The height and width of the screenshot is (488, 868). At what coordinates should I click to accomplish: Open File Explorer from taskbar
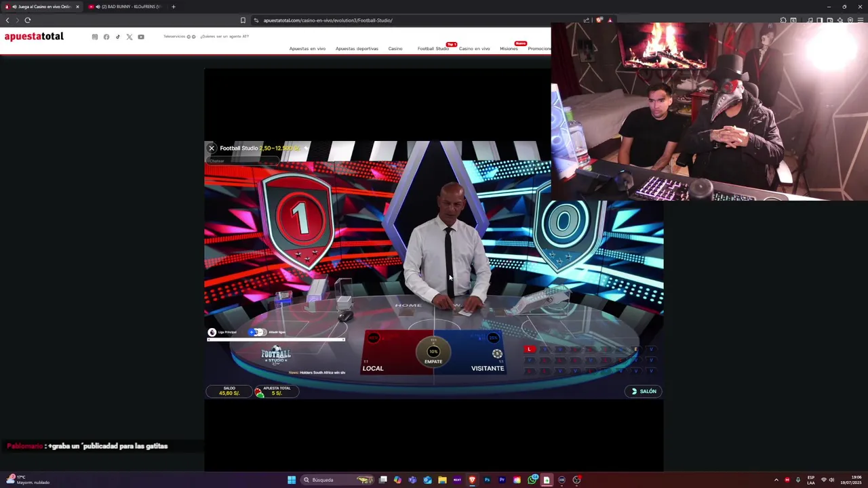(x=442, y=480)
